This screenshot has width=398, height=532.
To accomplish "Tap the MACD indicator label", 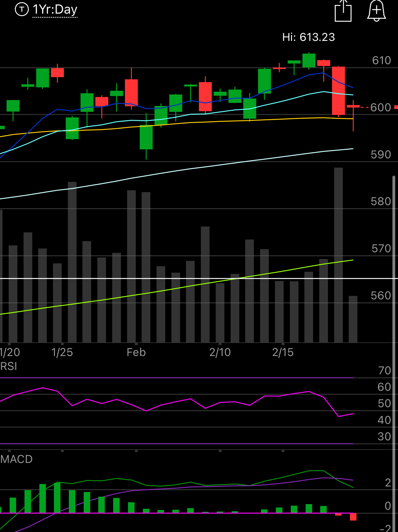I will 16,459.
